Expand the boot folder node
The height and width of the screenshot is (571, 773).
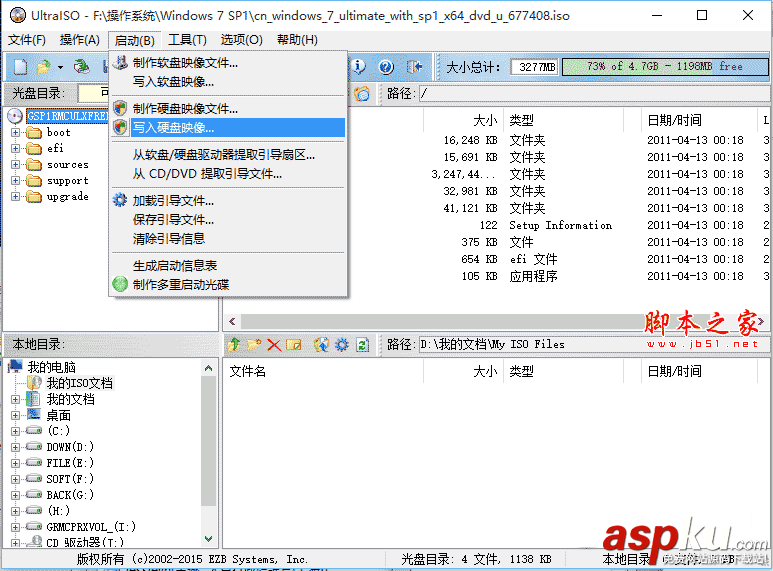click(x=16, y=132)
